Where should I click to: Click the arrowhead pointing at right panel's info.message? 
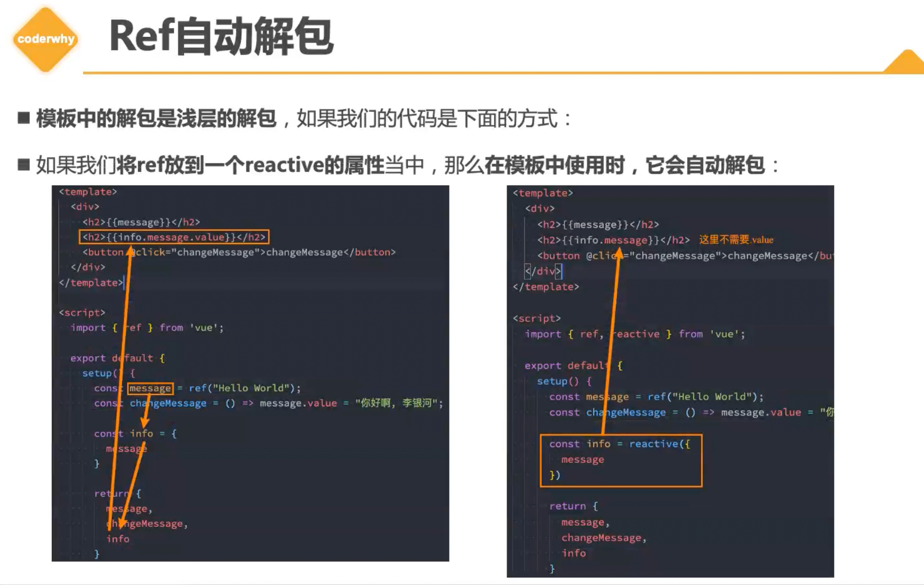pos(619,253)
